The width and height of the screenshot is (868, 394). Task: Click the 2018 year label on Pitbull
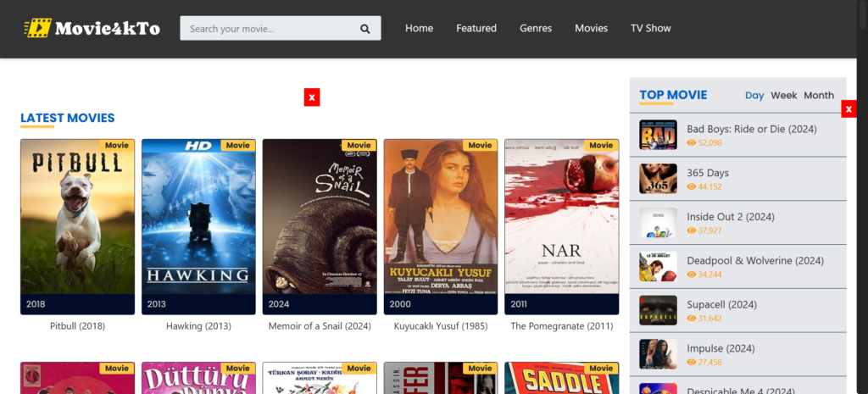pyautogui.click(x=36, y=304)
